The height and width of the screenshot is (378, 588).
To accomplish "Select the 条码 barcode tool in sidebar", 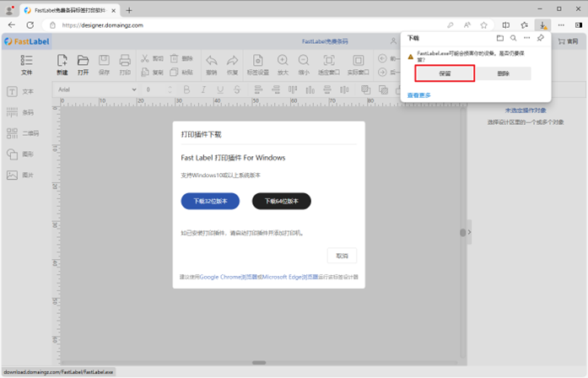I will (x=20, y=112).
